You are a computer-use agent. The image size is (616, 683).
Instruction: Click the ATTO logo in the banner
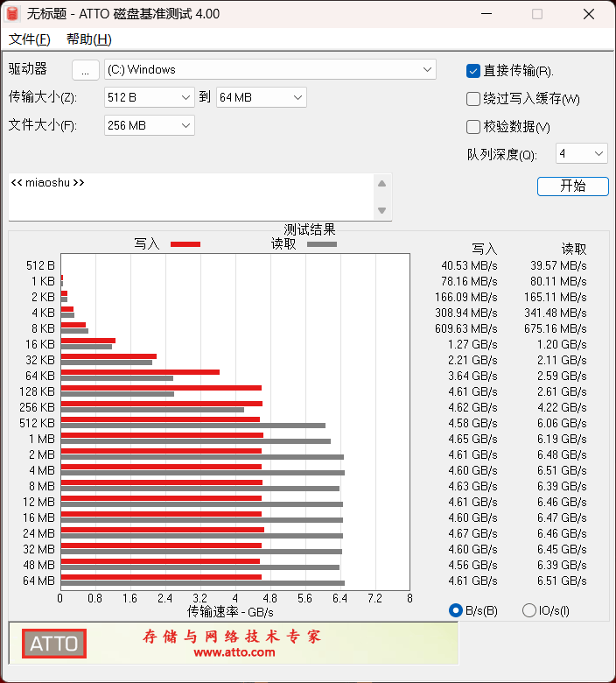[54, 644]
